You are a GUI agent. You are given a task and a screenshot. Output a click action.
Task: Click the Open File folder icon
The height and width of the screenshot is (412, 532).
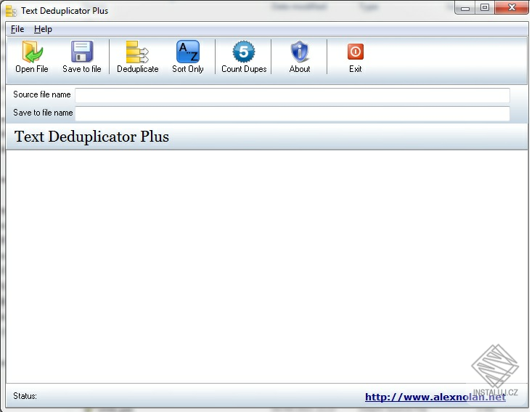[32, 52]
